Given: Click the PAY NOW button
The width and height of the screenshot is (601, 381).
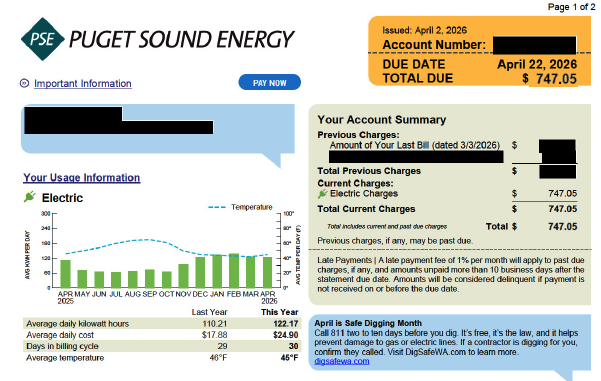Looking at the screenshot, I should [269, 82].
